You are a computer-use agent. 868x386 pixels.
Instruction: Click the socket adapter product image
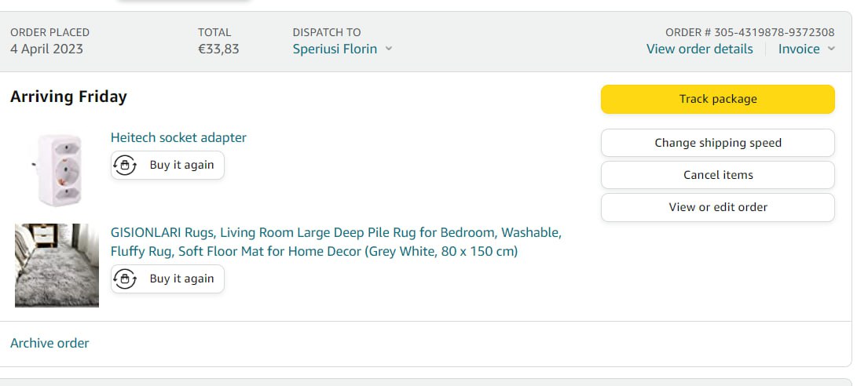click(x=57, y=169)
